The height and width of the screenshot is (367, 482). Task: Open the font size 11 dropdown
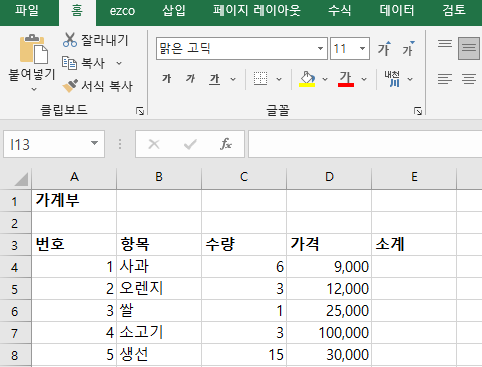tap(362, 49)
